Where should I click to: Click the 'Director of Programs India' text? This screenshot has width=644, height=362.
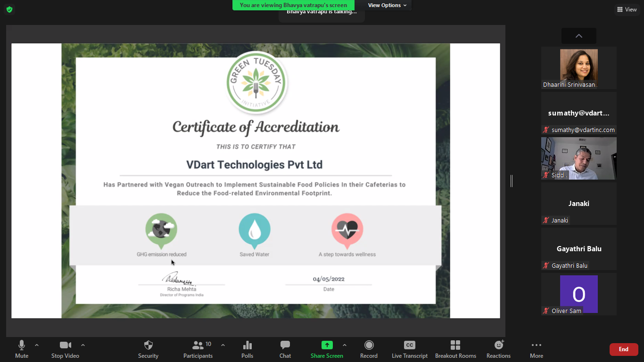[x=182, y=295]
